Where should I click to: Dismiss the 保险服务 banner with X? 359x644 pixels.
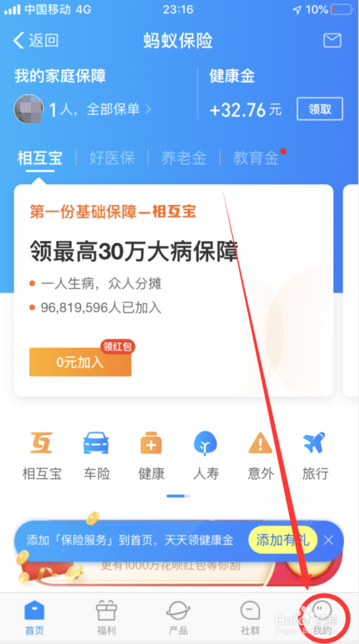(328, 540)
